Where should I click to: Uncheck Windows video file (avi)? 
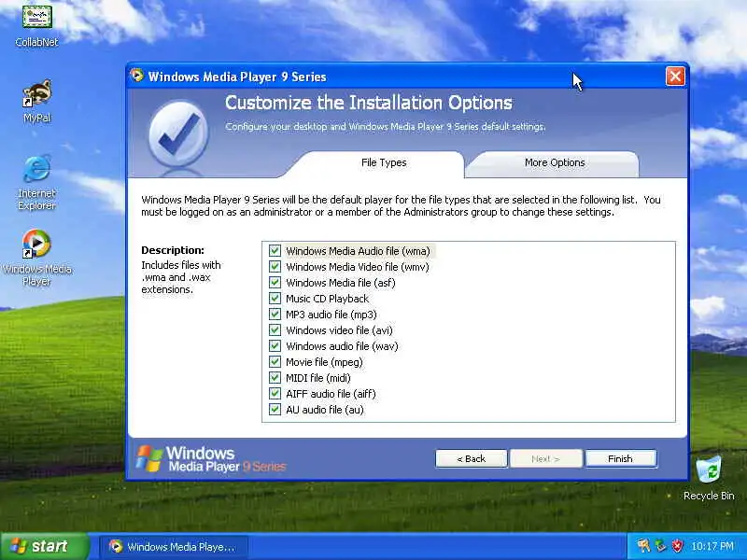[x=275, y=330]
